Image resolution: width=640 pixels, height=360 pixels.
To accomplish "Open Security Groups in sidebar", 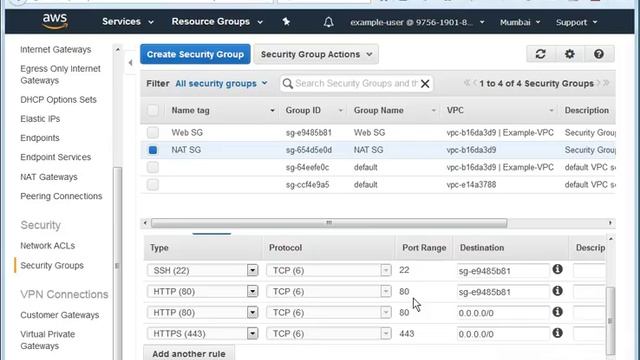I will point(52,265).
